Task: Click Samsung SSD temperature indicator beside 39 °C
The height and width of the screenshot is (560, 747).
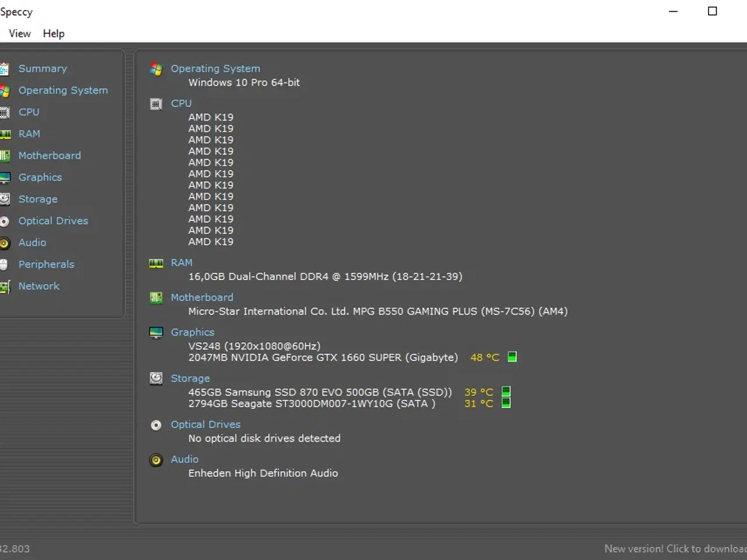Action: tap(507, 391)
